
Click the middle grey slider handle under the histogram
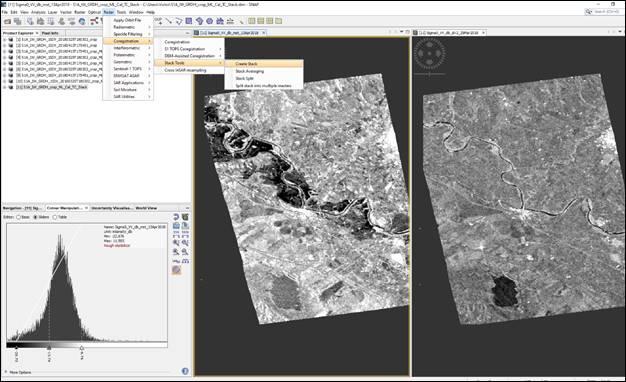point(49,348)
